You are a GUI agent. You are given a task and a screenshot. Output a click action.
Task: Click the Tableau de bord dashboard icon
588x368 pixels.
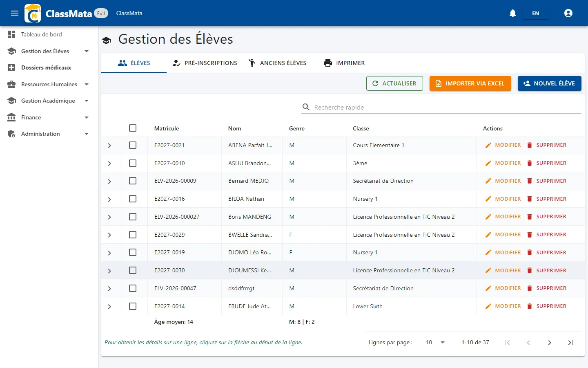(x=11, y=34)
